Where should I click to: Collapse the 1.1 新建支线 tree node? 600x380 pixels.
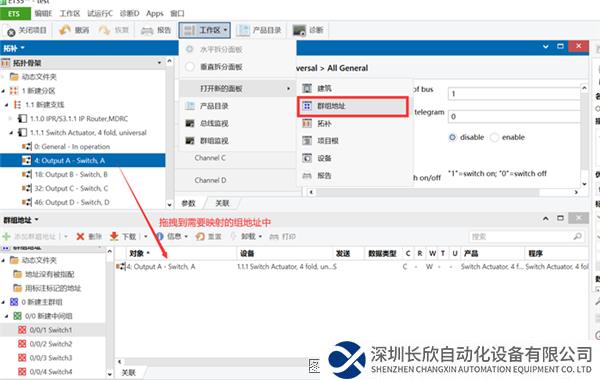point(7,105)
